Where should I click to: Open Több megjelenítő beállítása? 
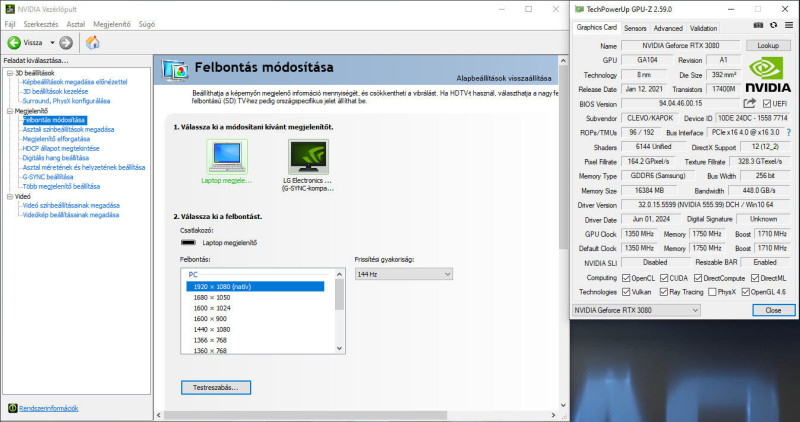(61, 187)
